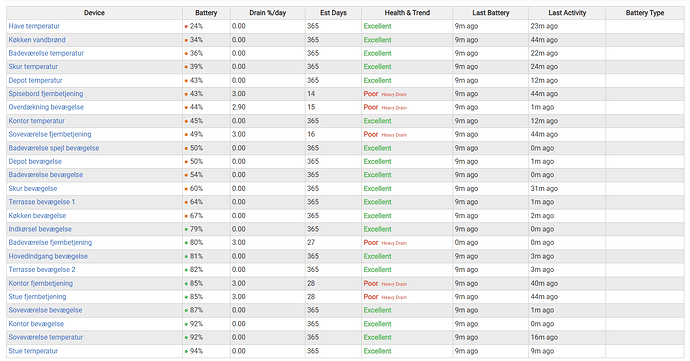Viewport: 690px width, 361px height.
Task: Open Skur temperatur device link
Action: coord(33,67)
